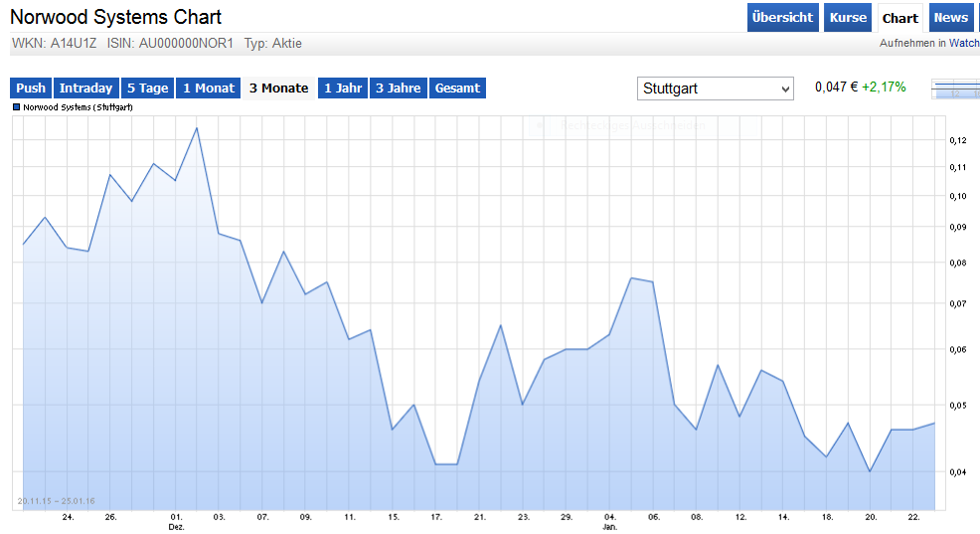Viewport: 980px width, 534px height.
Task: Change chart range to 1 Jahr
Action: click(x=343, y=89)
